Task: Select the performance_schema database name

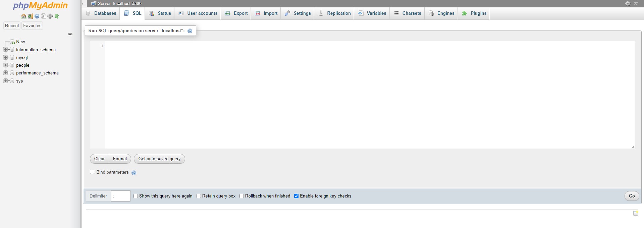Action: pyautogui.click(x=37, y=73)
